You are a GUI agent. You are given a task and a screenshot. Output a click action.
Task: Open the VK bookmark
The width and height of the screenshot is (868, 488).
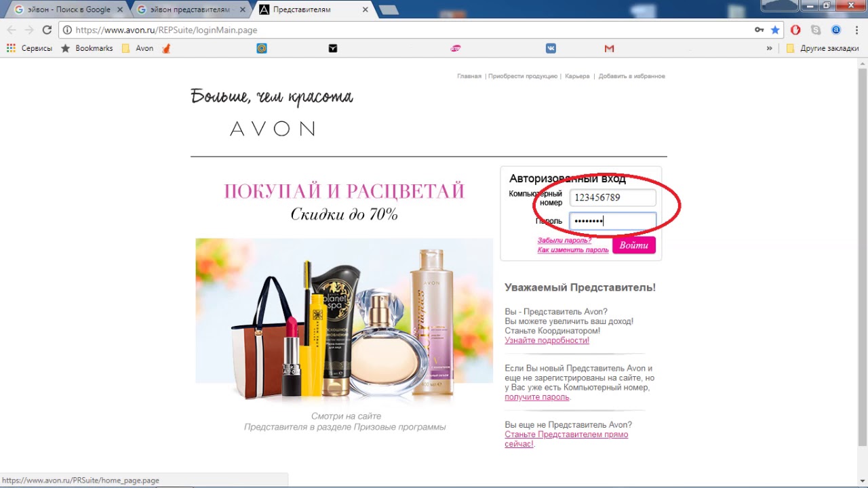(551, 48)
